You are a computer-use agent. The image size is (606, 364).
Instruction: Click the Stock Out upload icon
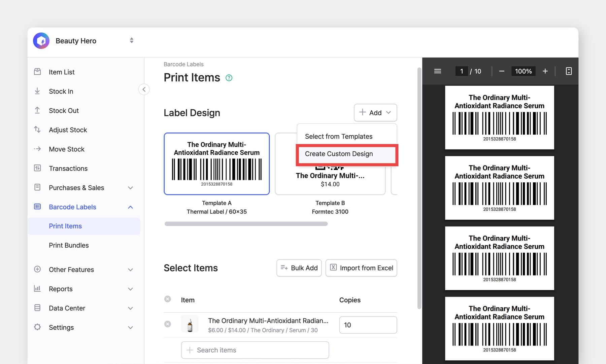[37, 110]
